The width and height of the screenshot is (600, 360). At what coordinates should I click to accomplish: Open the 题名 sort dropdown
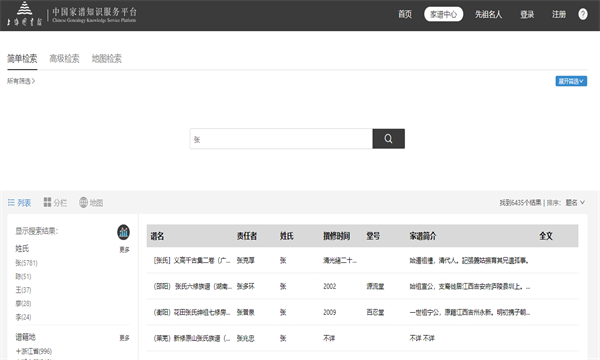coord(575,202)
